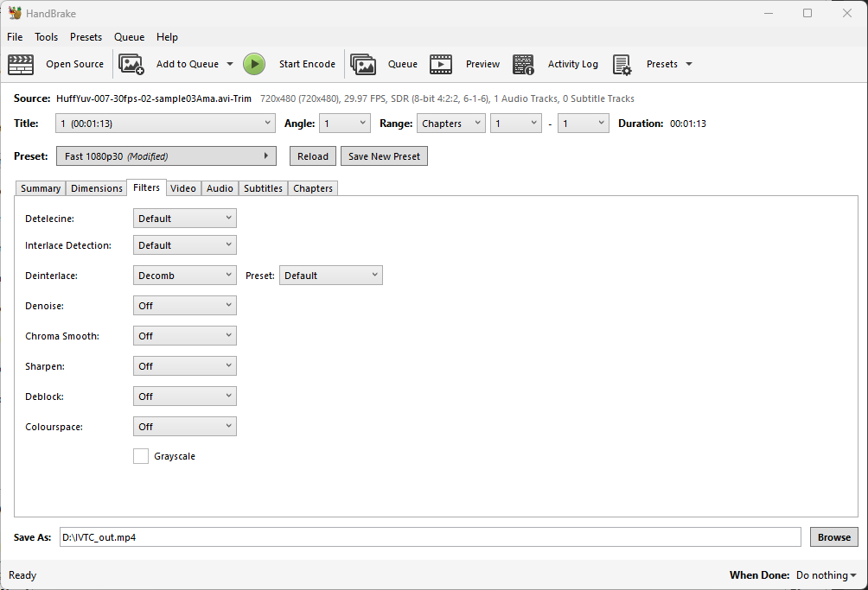Open the Deinterlace Decomb dropdown

[x=185, y=276]
